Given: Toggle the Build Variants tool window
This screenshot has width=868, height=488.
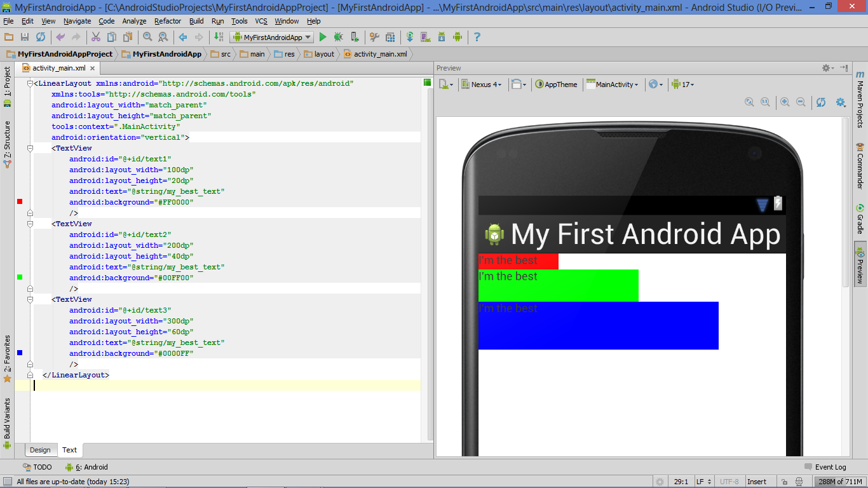Looking at the screenshot, I should (x=7, y=424).
